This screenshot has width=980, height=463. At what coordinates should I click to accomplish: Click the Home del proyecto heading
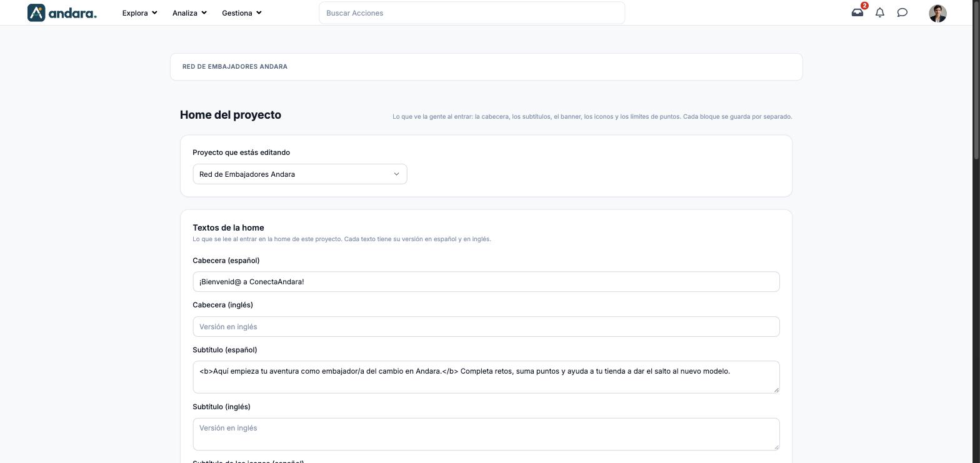[x=231, y=115]
